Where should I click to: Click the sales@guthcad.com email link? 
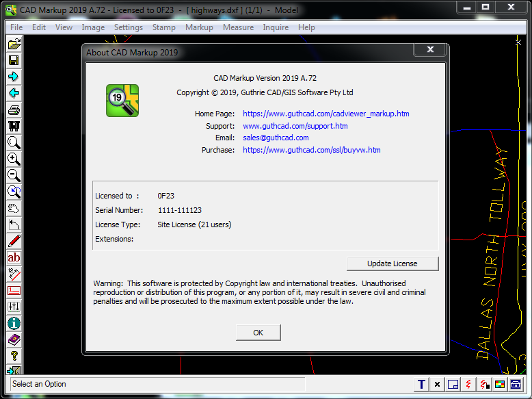(276, 138)
